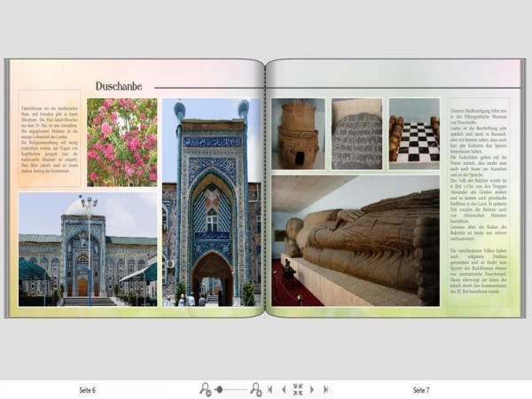Click the exit fullscreen arrows icon
The width and height of the screenshot is (532, 399).
(298, 389)
